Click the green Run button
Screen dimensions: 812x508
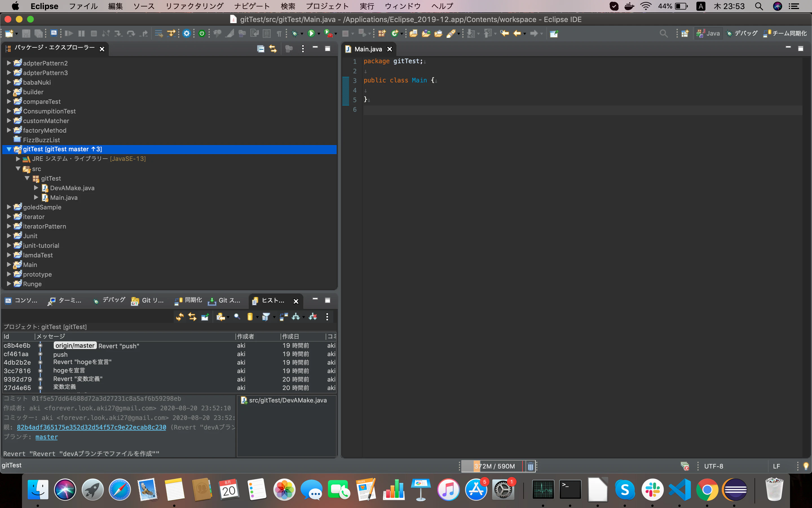[311, 33]
